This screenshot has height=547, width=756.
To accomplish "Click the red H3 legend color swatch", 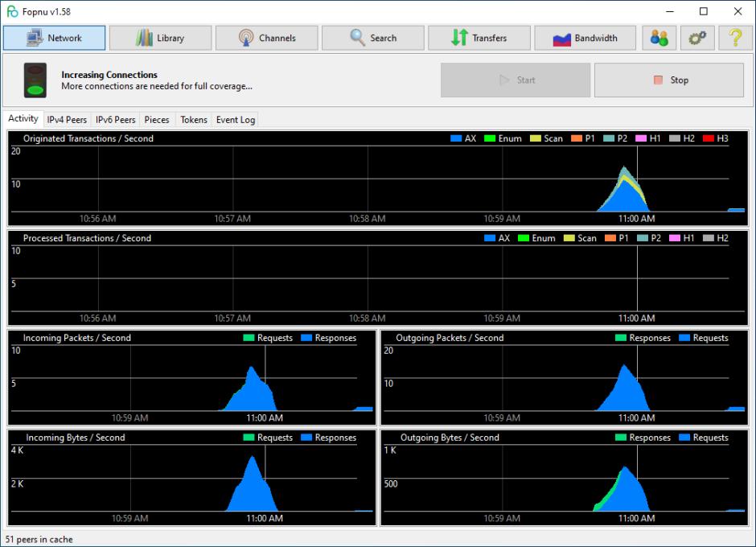I will [x=709, y=139].
